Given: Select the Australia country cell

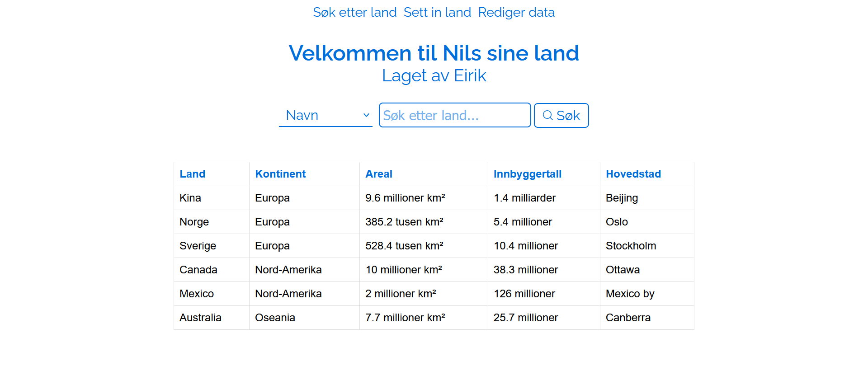Looking at the screenshot, I should point(200,318).
